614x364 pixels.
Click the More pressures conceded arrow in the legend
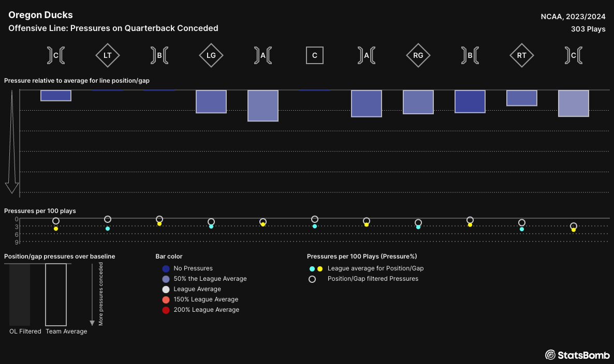(x=92, y=294)
